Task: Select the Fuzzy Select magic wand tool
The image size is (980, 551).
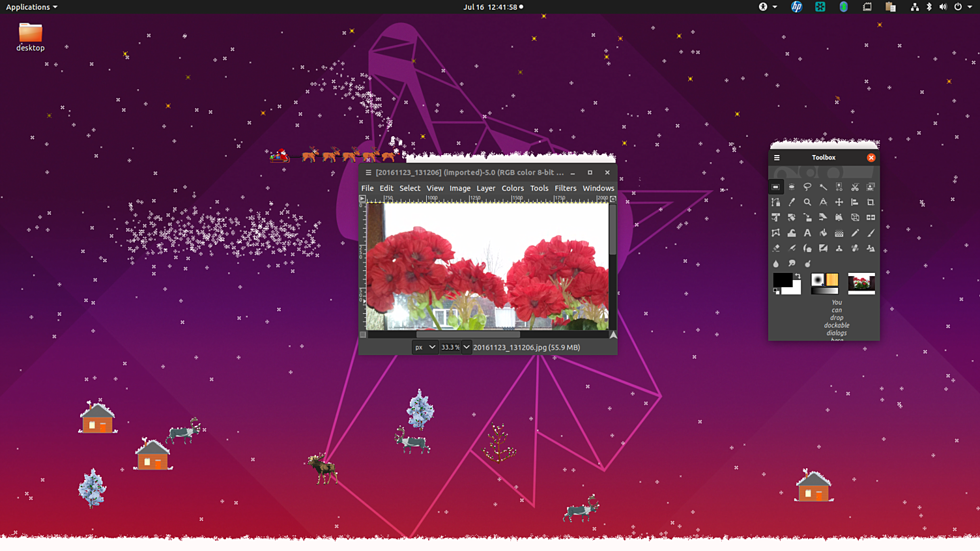Action: coord(823,187)
